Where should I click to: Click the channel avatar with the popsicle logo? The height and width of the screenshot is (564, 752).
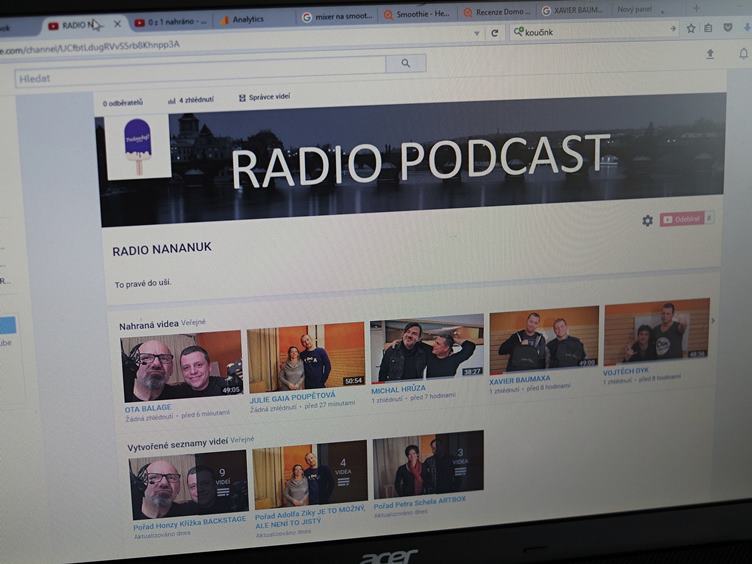(137, 147)
